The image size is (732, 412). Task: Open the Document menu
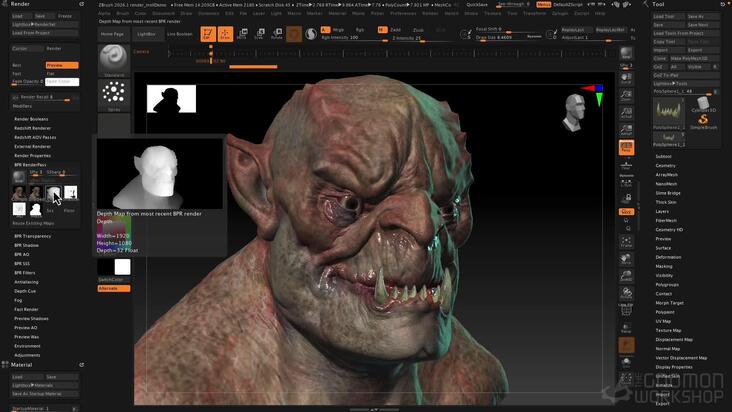(x=163, y=14)
